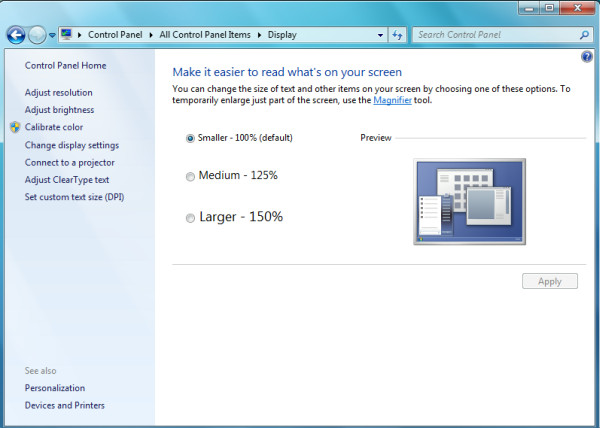Image resolution: width=600 pixels, height=428 pixels.
Task: Close the Display window
Action: point(577,8)
